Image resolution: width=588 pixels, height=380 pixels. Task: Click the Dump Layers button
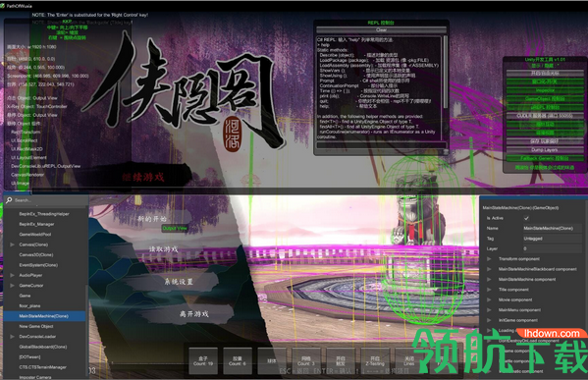[x=545, y=149]
